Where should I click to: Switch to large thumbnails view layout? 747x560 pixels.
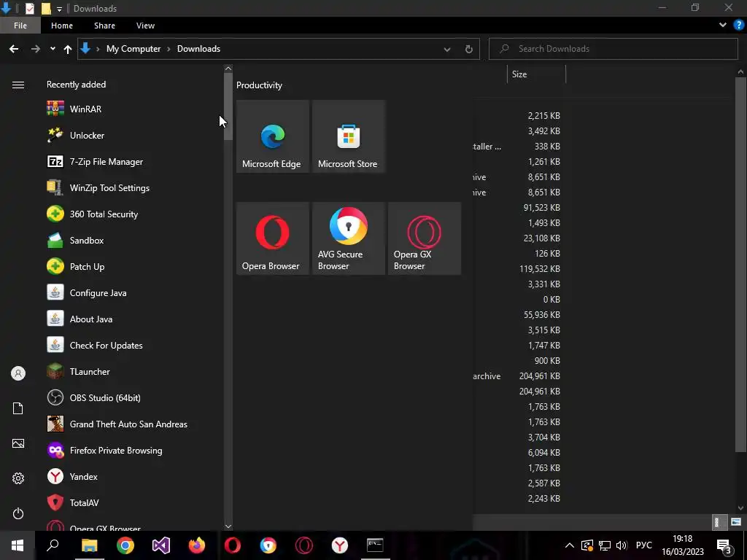(x=735, y=522)
